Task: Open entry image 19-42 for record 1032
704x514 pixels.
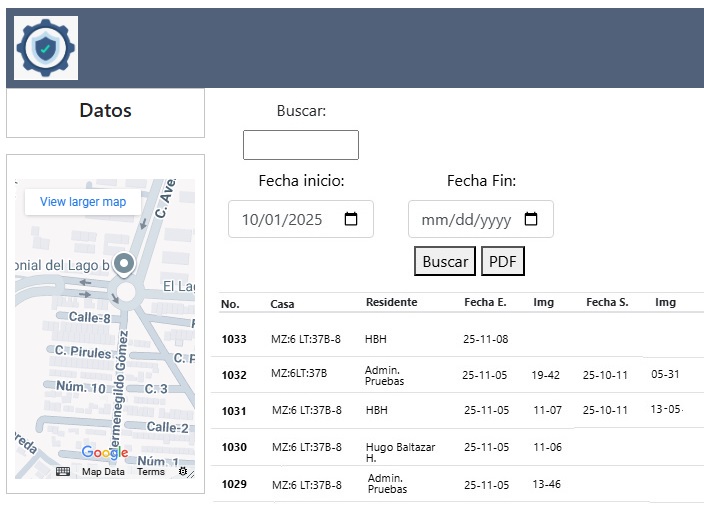Action: point(545,376)
